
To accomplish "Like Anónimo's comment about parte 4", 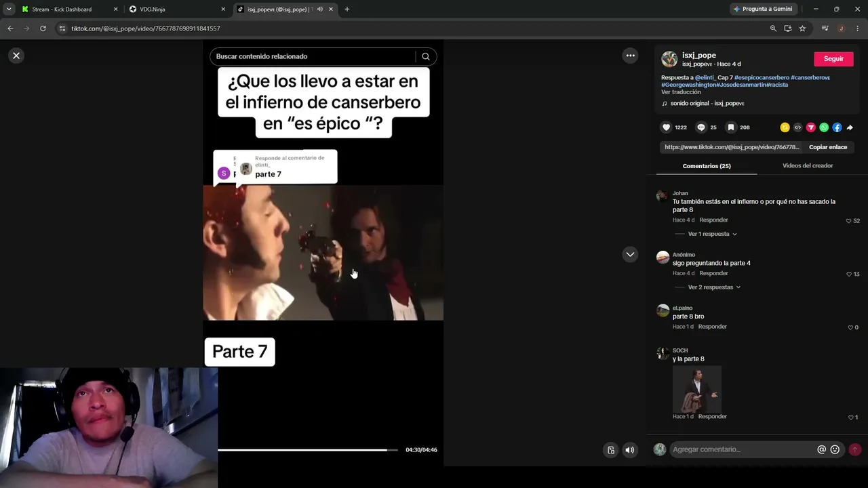I will (848, 274).
